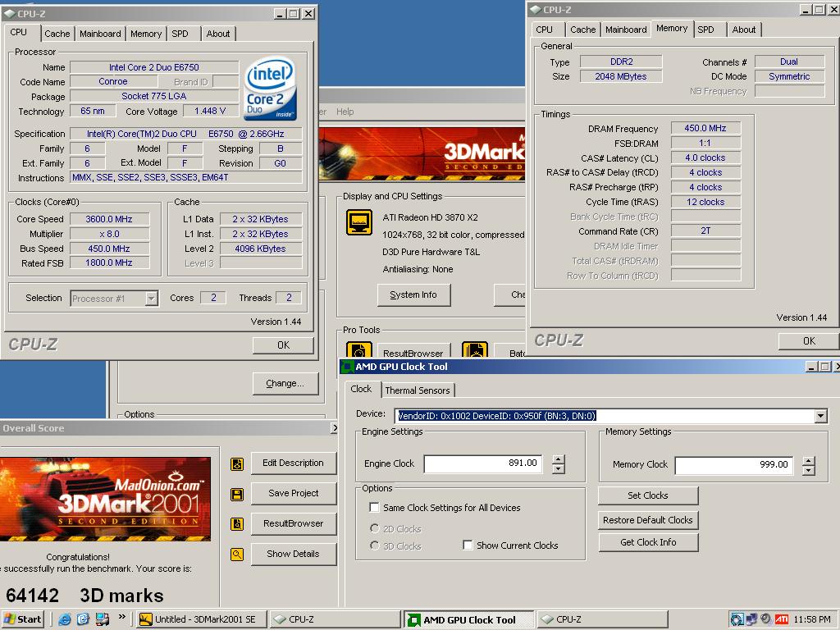840x630 pixels.
Task: Click the ResultBrowser icon in Overall Score window
Action: click(x=237, y=524)
